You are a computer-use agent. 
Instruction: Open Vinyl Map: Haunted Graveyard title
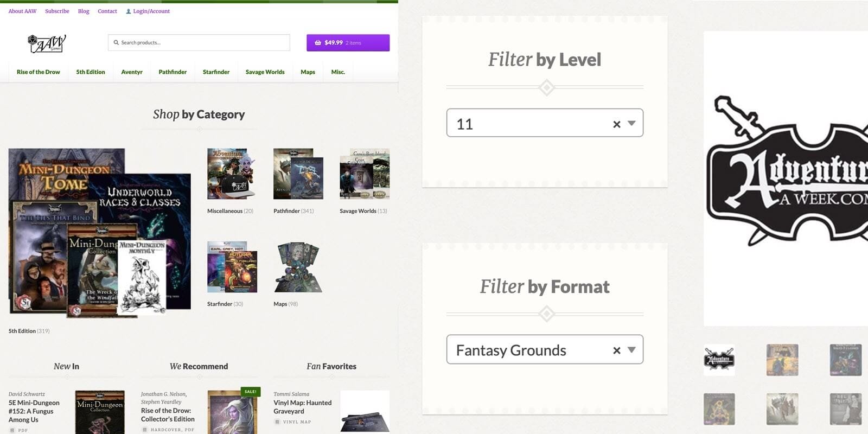302,407
